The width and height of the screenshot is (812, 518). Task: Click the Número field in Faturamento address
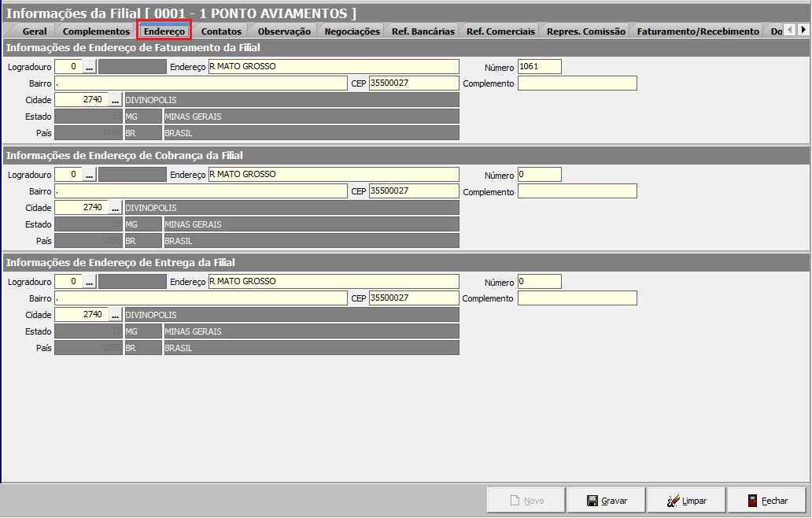(539, 67)
